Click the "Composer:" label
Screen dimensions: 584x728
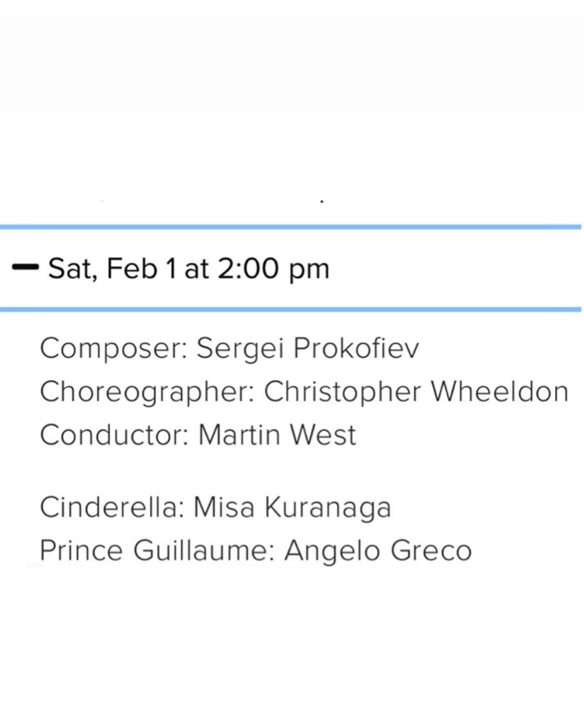114,348
